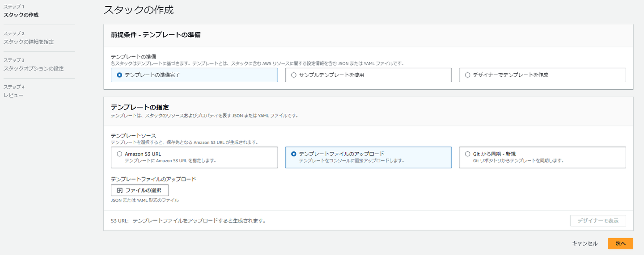This screenshot has width=644, height=255.
Task: Click the テンプレートソース label
Action: [x=133, y=135]
